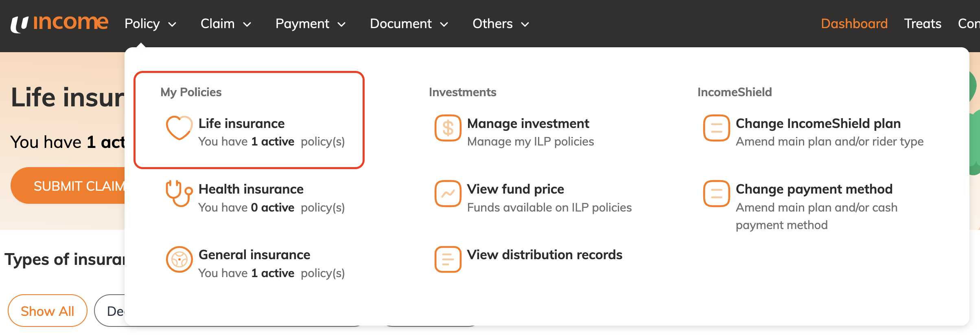The image size is (980, 335).
Task: Click the General insurance steering wheel icon
Action: point(179,259)
